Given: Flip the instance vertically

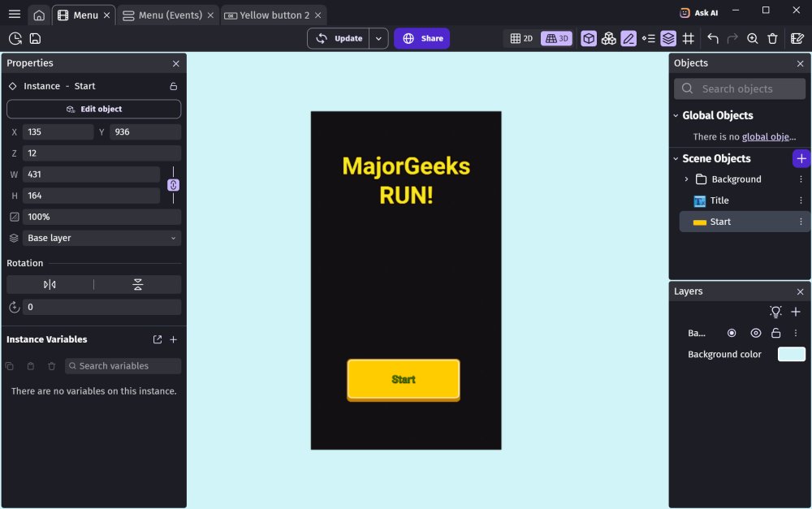Looking at the screenshot, I should click(x=138, y=284).
